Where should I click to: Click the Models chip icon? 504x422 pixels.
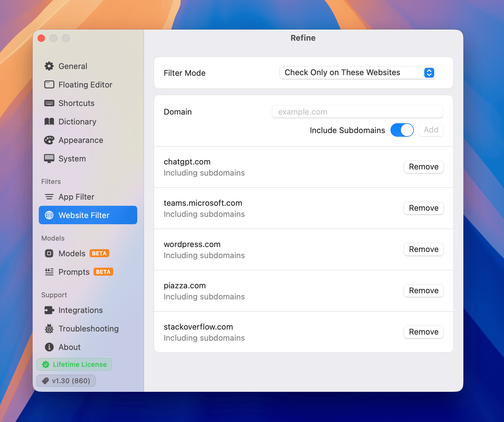(x=49, y=253)
